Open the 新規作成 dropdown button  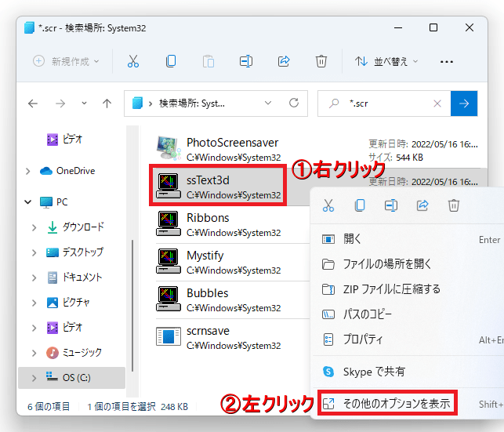66,61
